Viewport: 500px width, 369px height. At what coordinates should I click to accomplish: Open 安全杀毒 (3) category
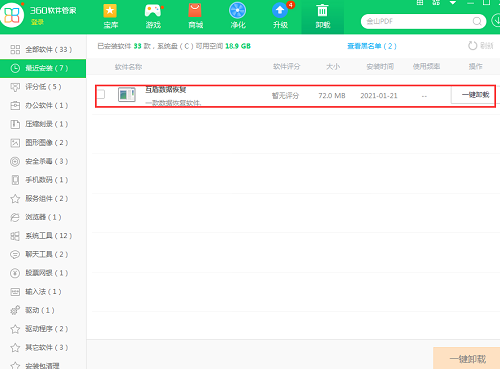click(43, 162)
